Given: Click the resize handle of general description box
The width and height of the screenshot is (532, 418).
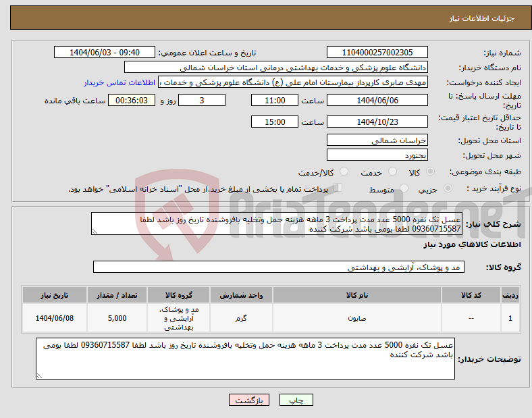Looking at the screenshot, I should [95, 232].
